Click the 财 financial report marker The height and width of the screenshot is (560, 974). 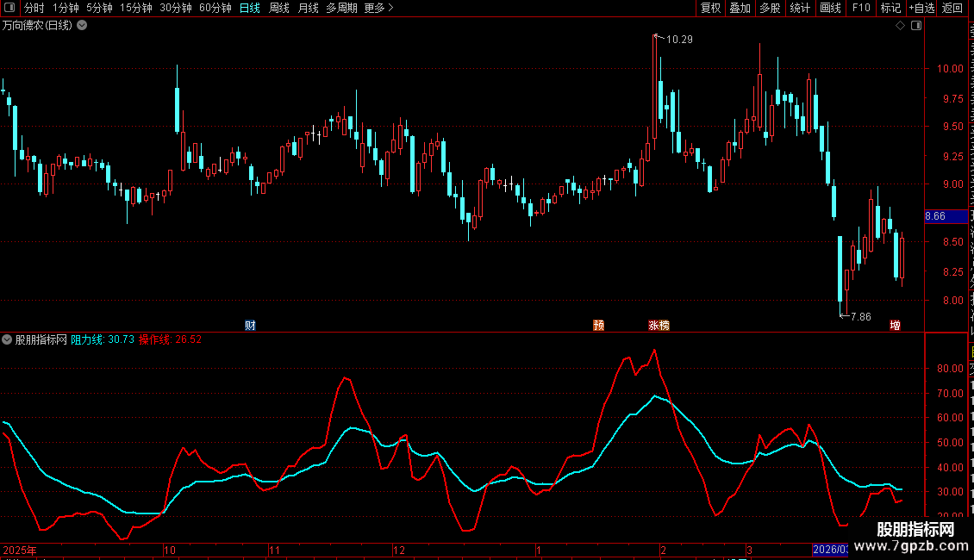pyautogui.click(x=250, y=326)
